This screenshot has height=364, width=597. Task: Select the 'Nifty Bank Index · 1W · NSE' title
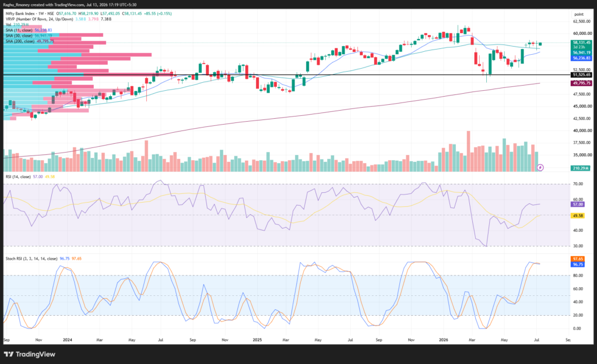30,13
